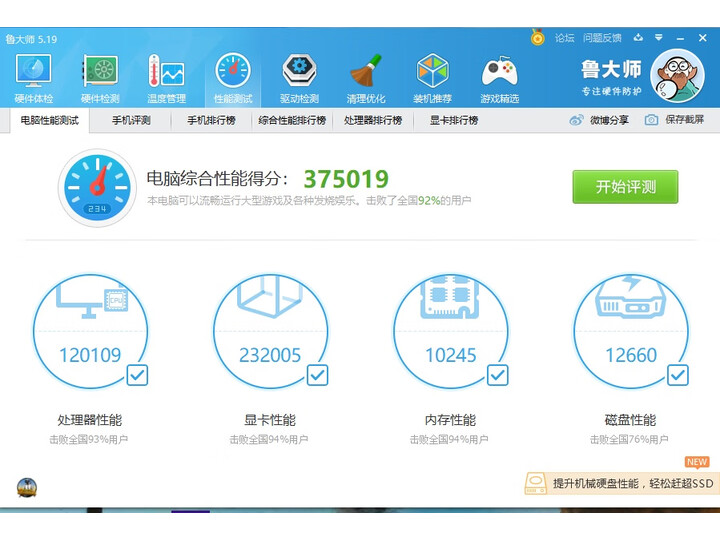The image size is (720, 540).
Task: Click the gold medal icon in title bar
Action: click(538, 38)
